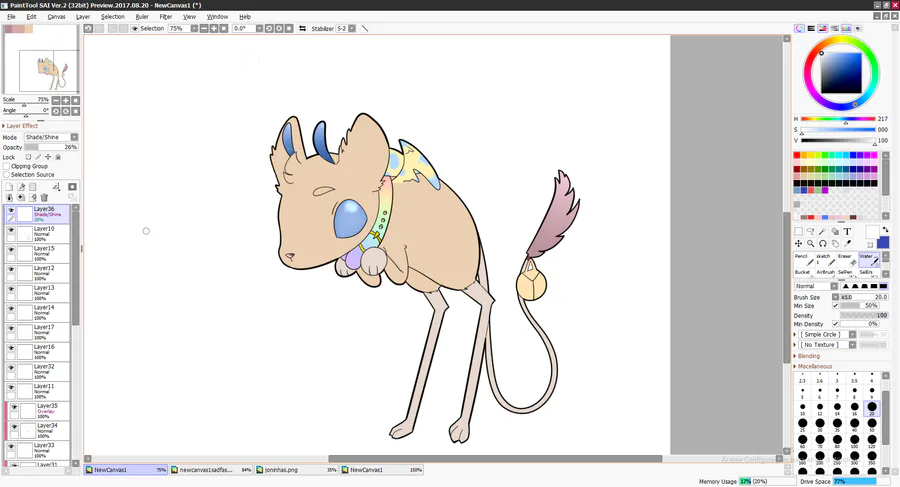
Task: Create a new normal layer
Action: pos(9,187)
